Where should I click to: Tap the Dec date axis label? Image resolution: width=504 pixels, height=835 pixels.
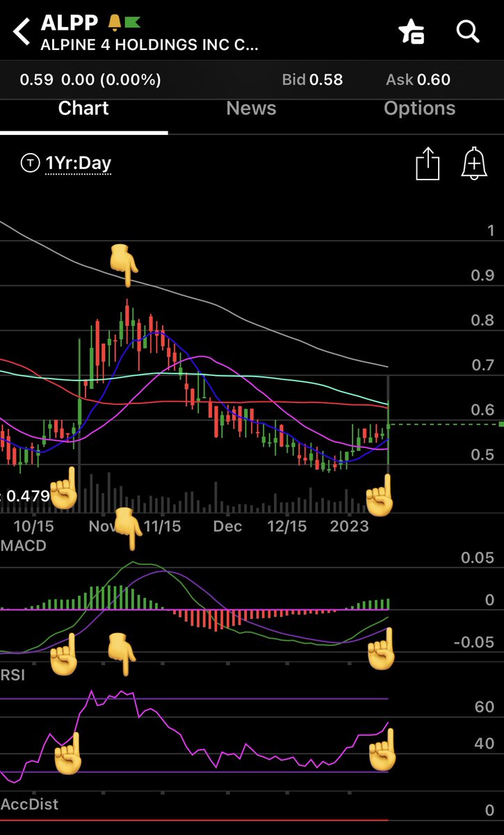pyautogui.click(x=228, y=527)
